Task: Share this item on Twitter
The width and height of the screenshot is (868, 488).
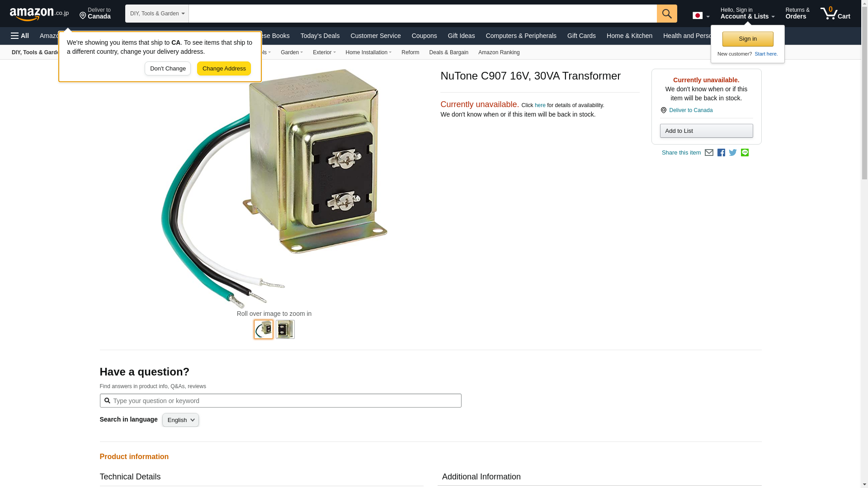Action: pos(733,153)
